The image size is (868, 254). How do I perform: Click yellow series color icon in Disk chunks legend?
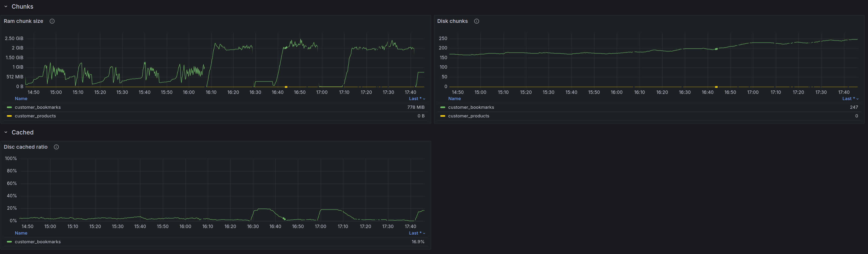pyautogui.click(x=442, y=116)
